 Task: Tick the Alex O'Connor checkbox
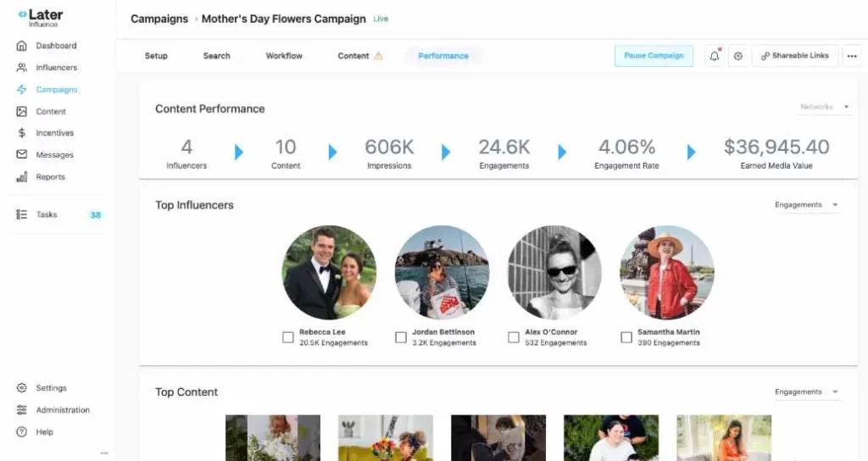tap(514, 337)
